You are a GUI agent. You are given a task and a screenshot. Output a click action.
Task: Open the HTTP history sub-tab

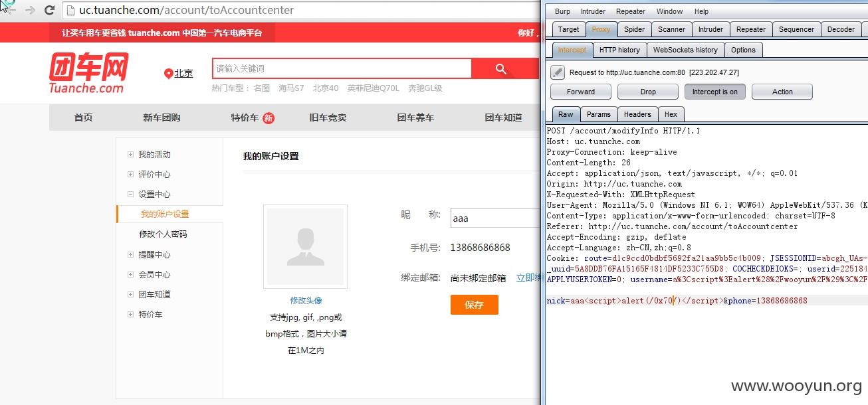[619, 50]
